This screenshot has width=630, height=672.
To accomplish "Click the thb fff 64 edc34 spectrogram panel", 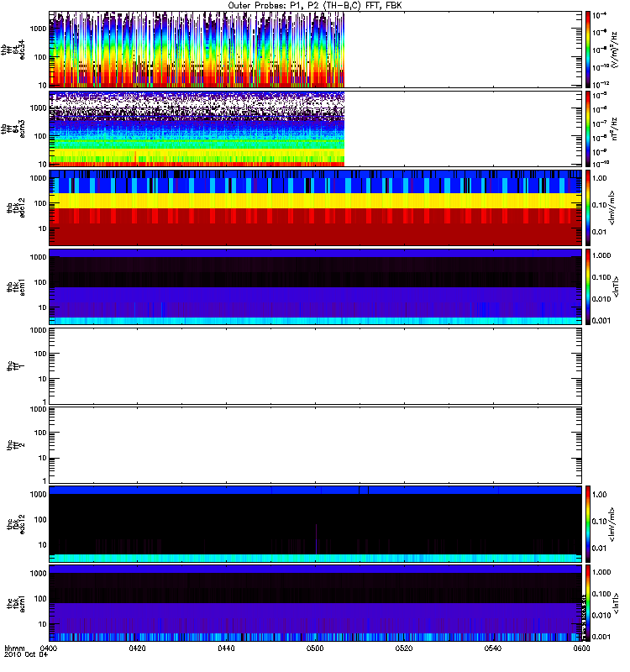I will [316, 50].
